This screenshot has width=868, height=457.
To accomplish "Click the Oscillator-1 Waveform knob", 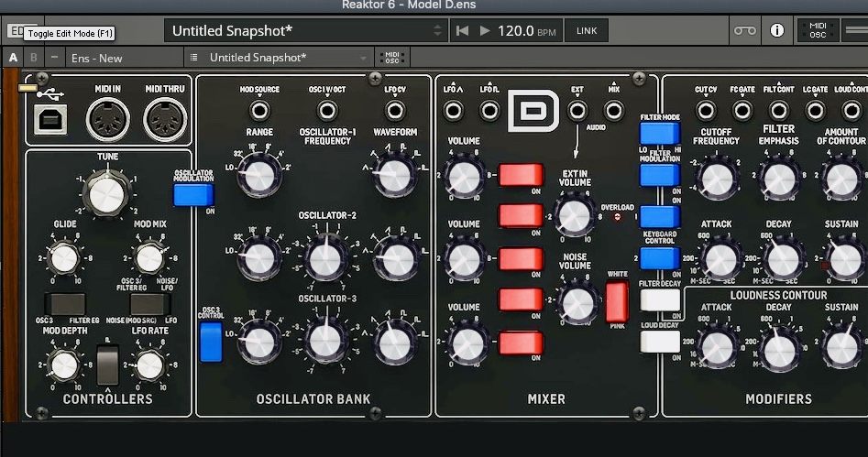I will tap(395, 176).
